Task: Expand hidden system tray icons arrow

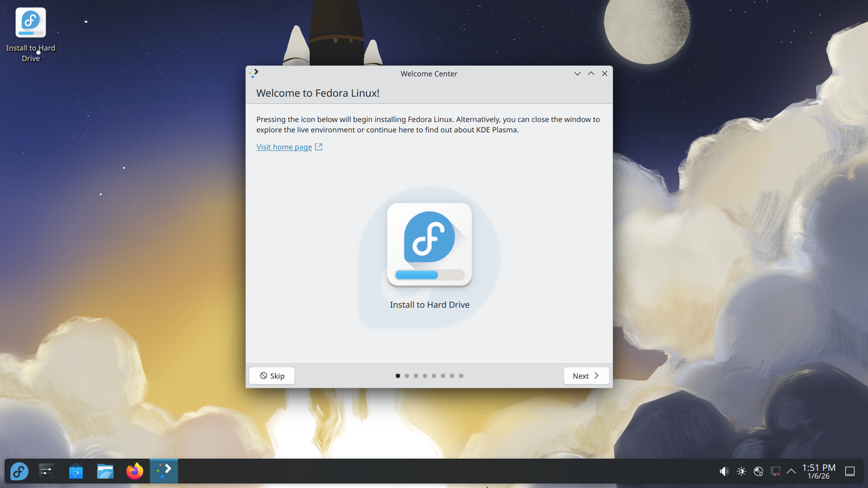Action: click(791, 471)
